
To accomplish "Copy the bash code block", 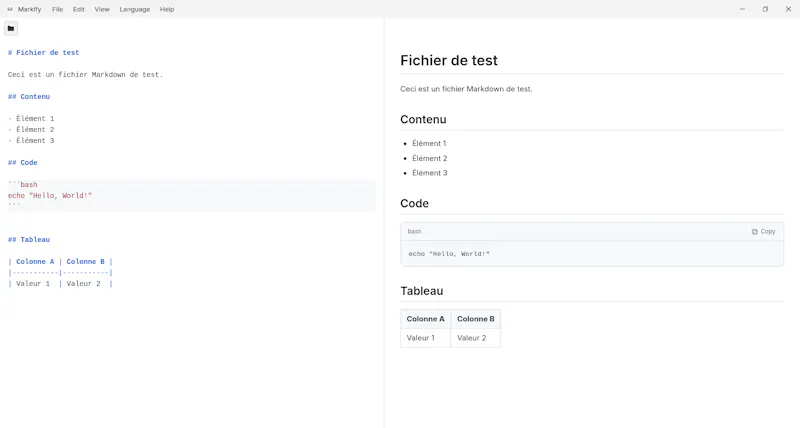I will click(x=763, y=232).
